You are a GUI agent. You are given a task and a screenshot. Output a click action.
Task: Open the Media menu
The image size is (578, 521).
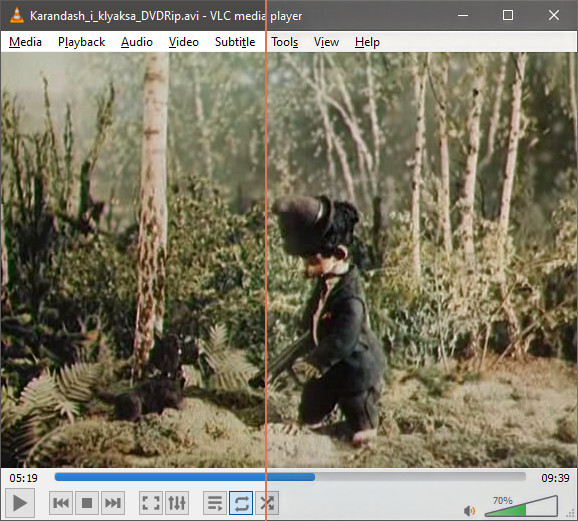25,42
